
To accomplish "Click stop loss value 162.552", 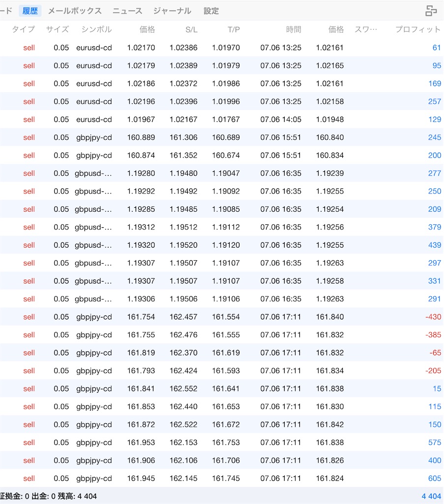I will click(183, 389).
